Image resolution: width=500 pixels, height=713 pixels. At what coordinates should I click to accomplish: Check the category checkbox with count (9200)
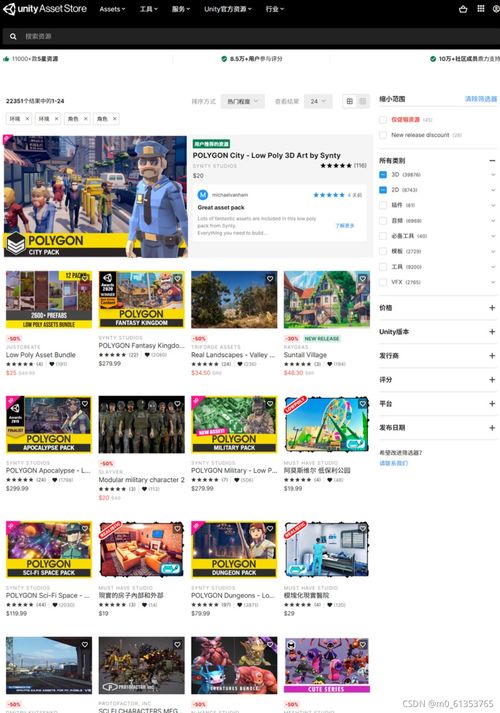383,267
